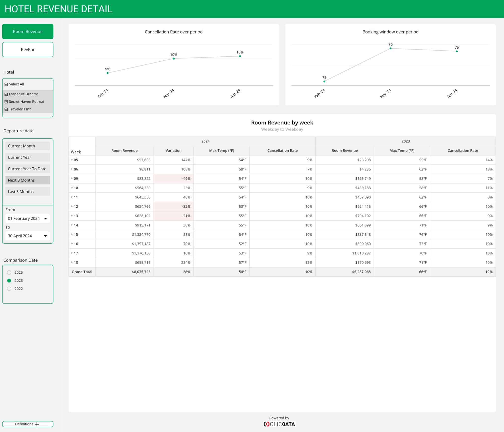504x432 pixels.
Task: Open the Definitions panel
Action: coord(28,424)
